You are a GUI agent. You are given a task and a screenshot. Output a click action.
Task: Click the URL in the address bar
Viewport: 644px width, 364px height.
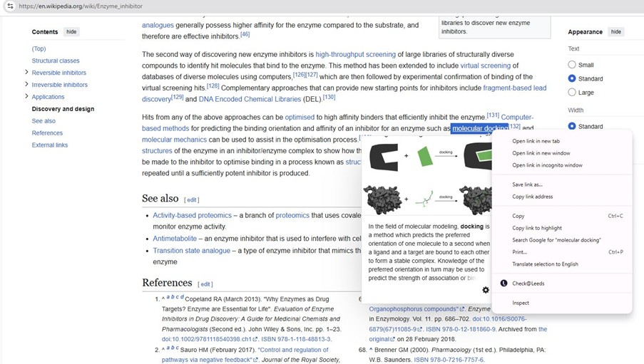click(x=81, y=6)
